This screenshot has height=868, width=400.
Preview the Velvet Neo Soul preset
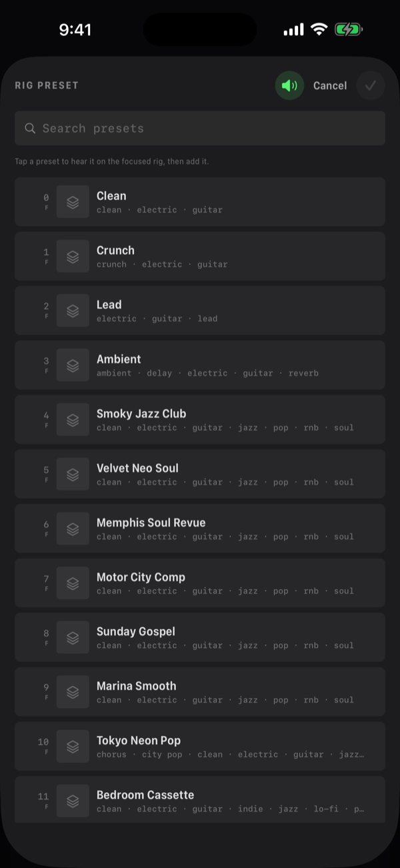(x=200, y=474)
